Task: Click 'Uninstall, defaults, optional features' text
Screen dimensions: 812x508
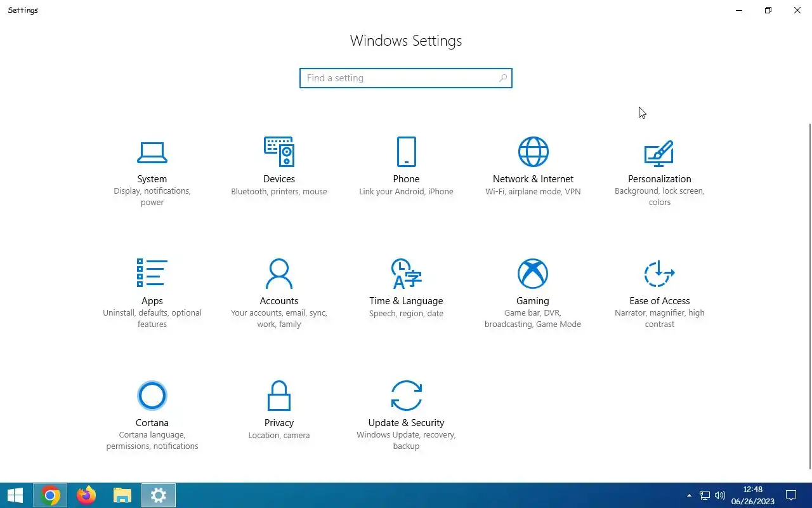Action: click(152, 319)
